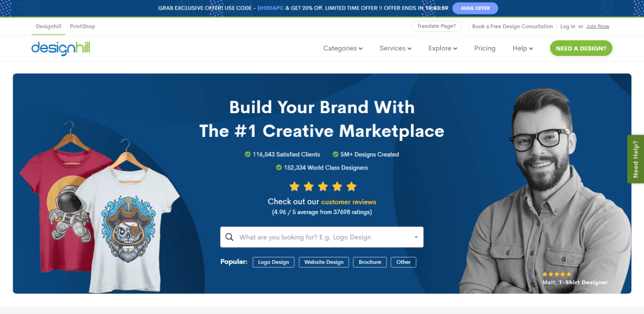Screen dimensions: 644x314
Task: Click the search input field
Action: coord(321,237)
